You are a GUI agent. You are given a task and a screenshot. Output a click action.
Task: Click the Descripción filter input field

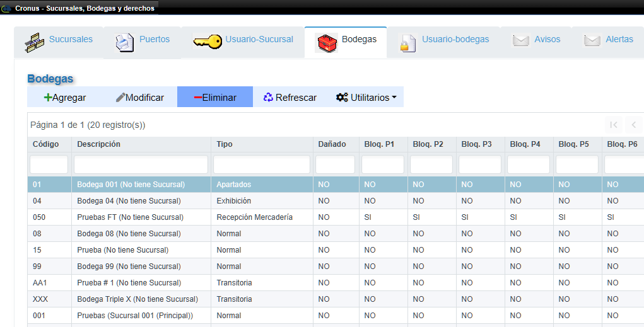click(141, 164)
